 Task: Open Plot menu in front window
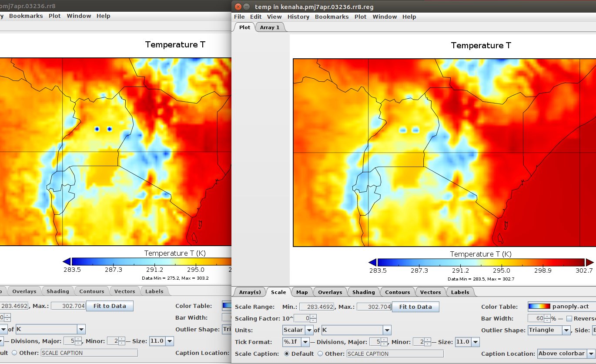[360, 17]
